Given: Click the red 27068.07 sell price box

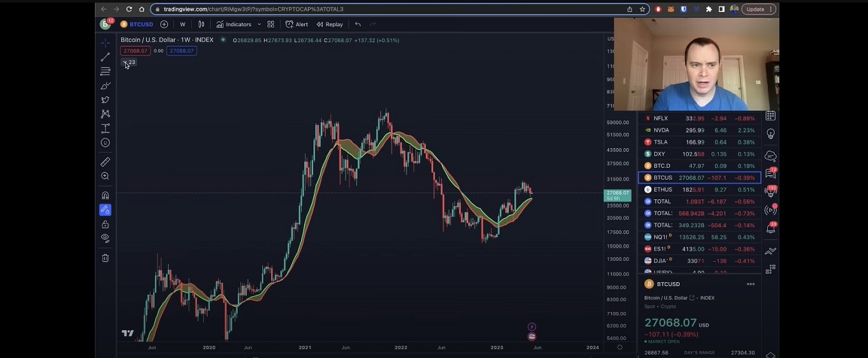Looking at the screenshot, I should point(136,51).
